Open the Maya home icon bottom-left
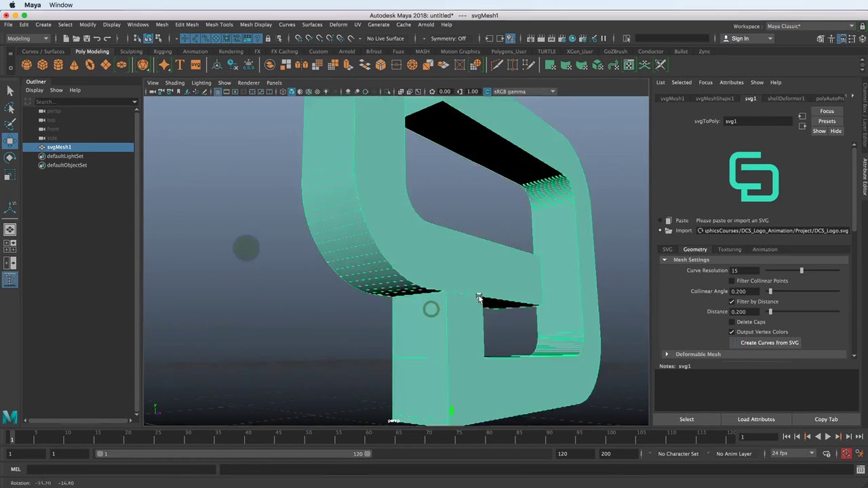 pyautogui.click(x=9, y=417)
